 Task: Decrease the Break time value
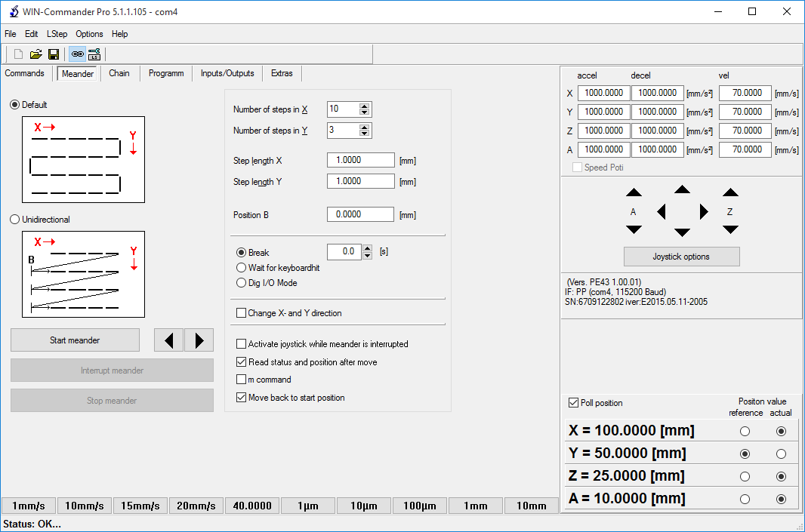pyautogui.click(x=368, y=254)
